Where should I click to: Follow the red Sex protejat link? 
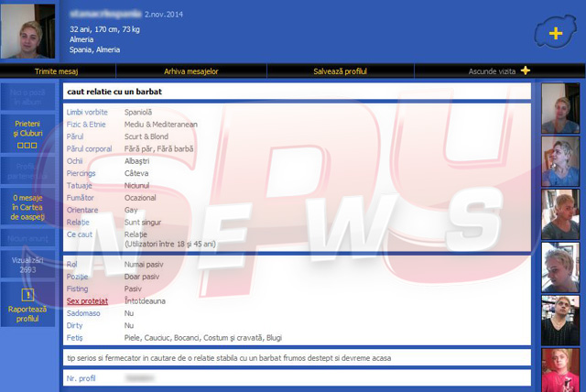click(x=87, y=301)
